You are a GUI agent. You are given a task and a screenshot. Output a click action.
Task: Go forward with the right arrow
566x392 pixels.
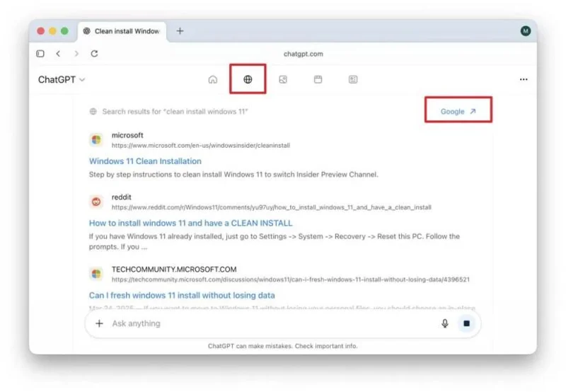[76, 53]
